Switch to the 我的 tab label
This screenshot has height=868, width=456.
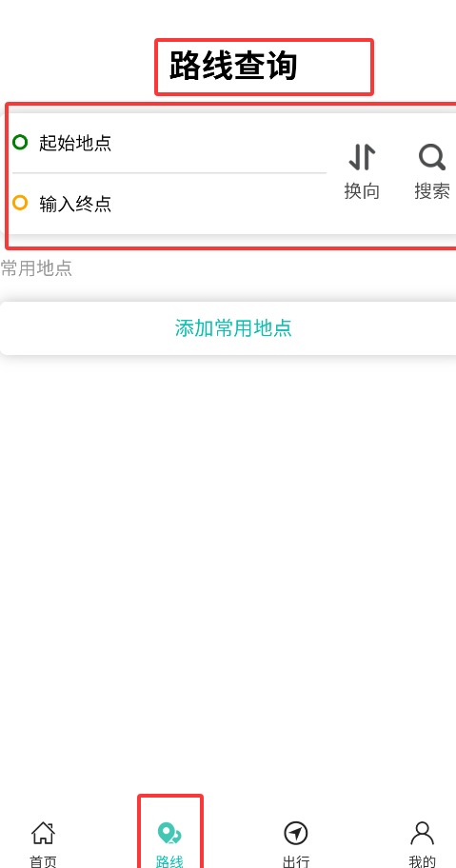coord(422,861)
